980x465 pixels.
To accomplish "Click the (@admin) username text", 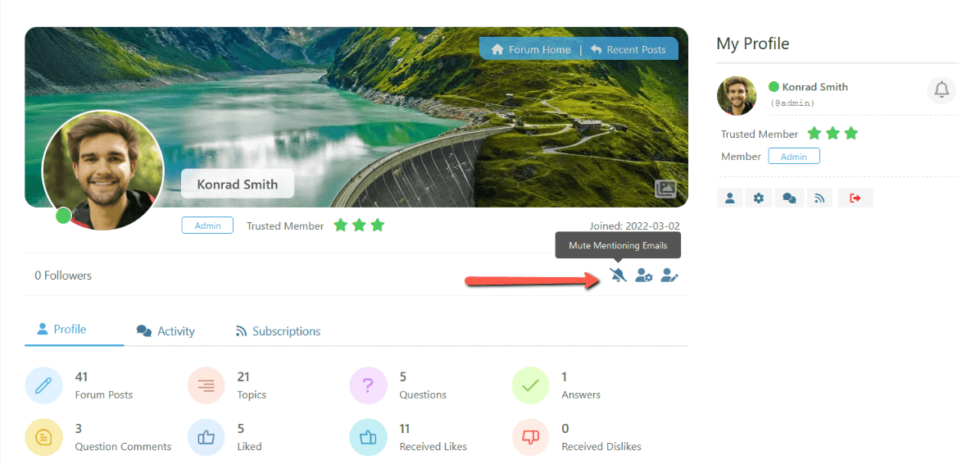I will tap(792, 103).
